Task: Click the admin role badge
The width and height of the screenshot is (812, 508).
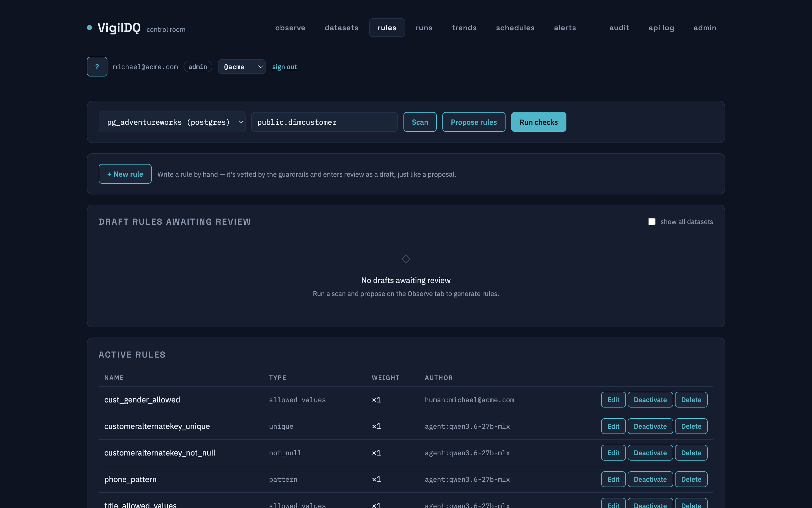Action: point(198,67)
